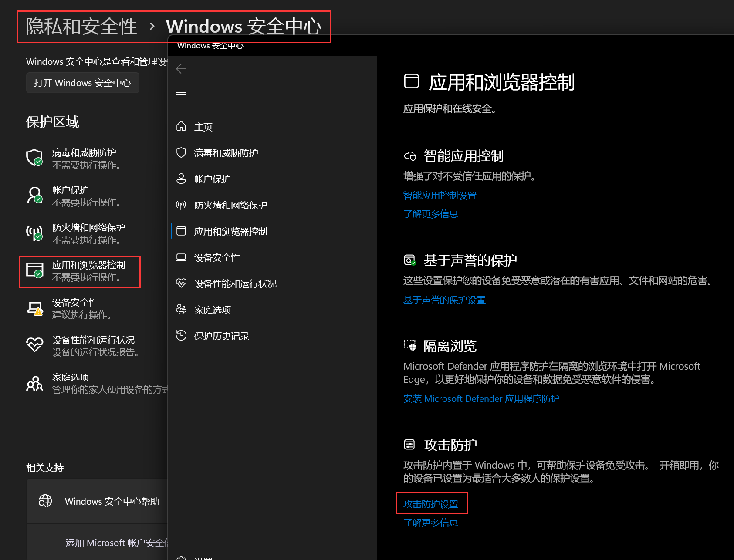Screen dimensions: 734x560
Task: Click the 应用和浏览器控制 page heading
Action: pos(502,82)
